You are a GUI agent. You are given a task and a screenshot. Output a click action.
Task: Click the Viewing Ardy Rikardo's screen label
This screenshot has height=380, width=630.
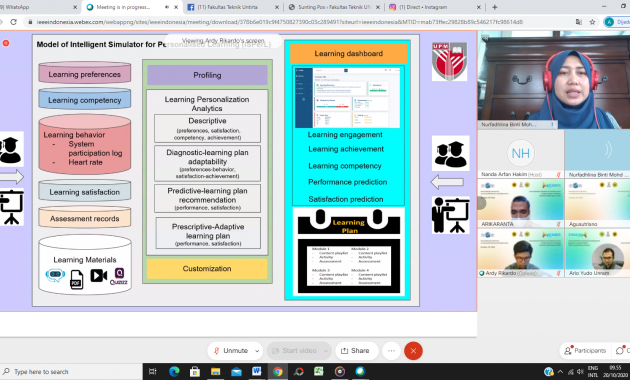coord(223,41)
